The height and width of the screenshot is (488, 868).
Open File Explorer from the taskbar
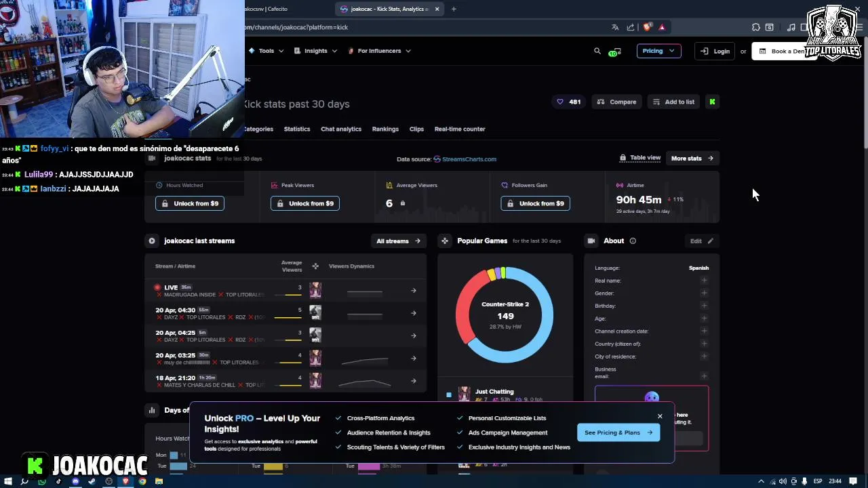coord(159,481)
